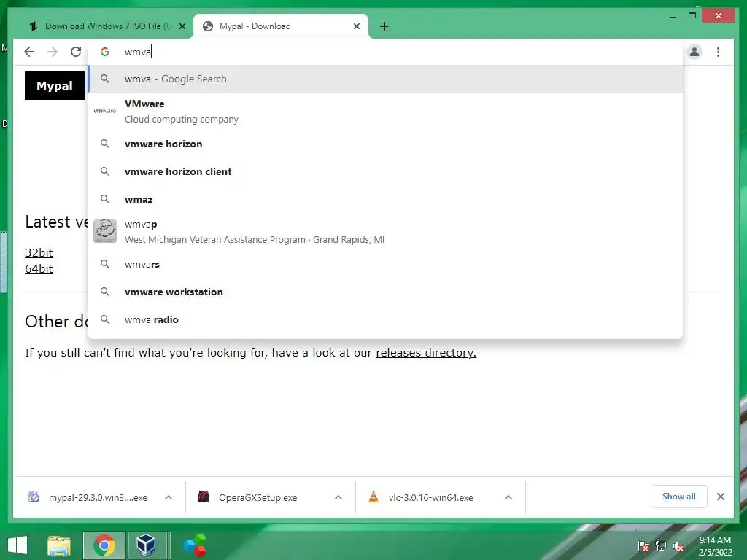Select the 'wmvars' suggestion
Screen dimensions: 747x560
point(385,264)
